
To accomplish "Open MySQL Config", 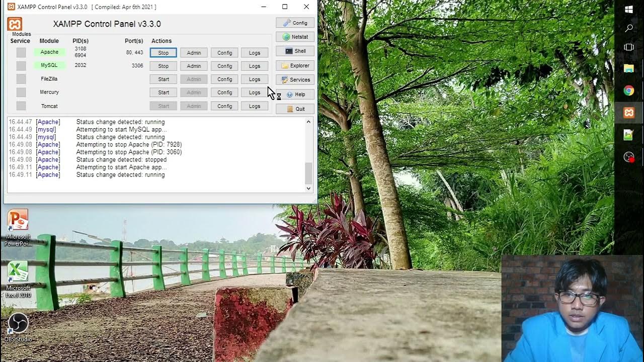I will coord(224,66).
